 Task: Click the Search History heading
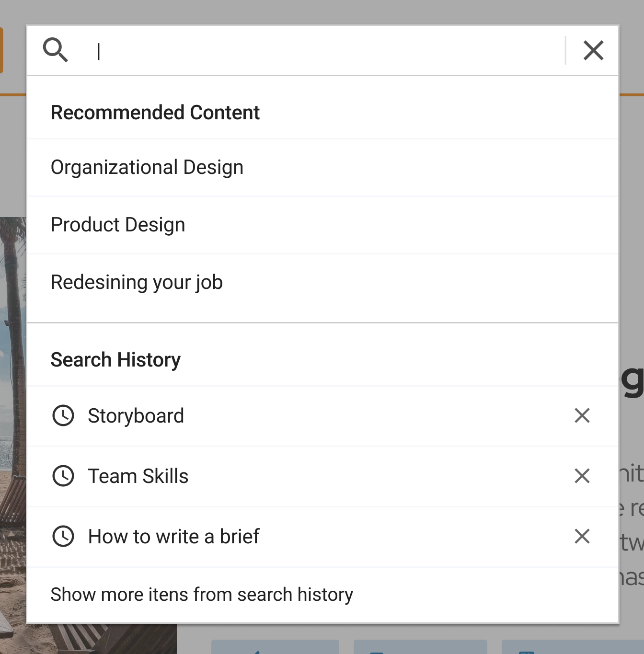tap(115, 360)
